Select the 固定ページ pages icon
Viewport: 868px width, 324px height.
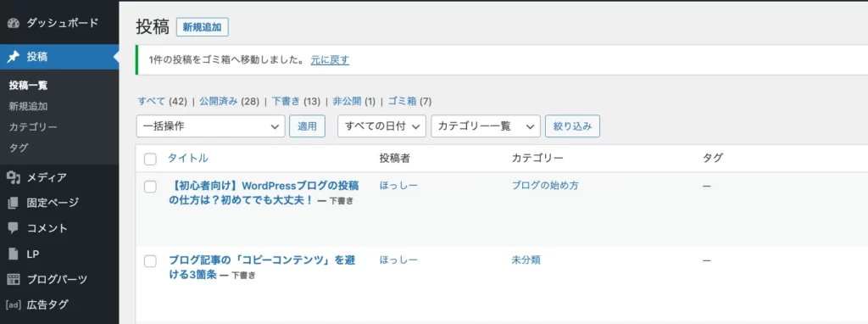[14, 203]
